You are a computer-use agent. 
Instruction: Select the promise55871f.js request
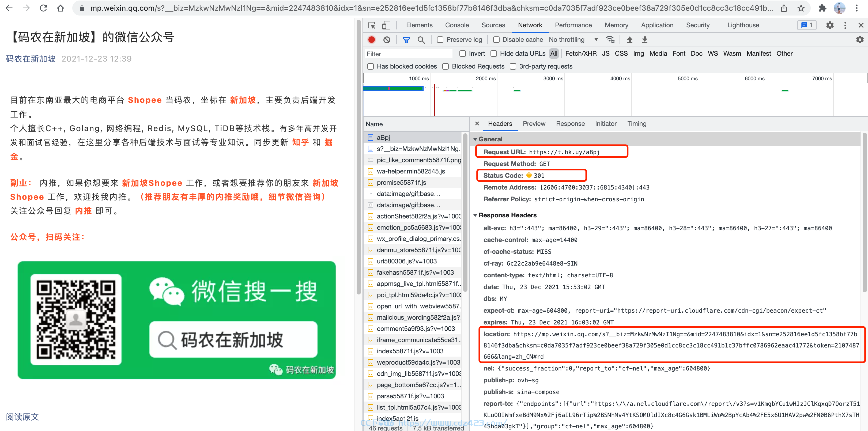click(413, 183)
